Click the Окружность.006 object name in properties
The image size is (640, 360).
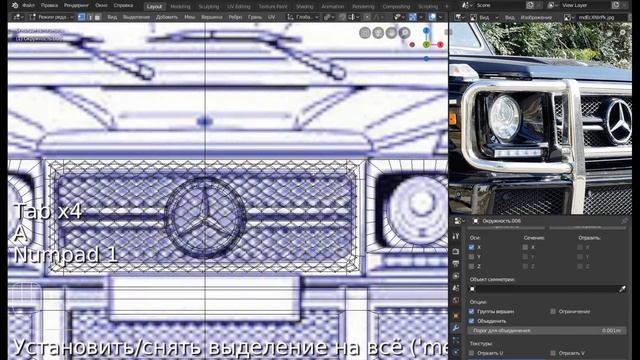(502, 221)
